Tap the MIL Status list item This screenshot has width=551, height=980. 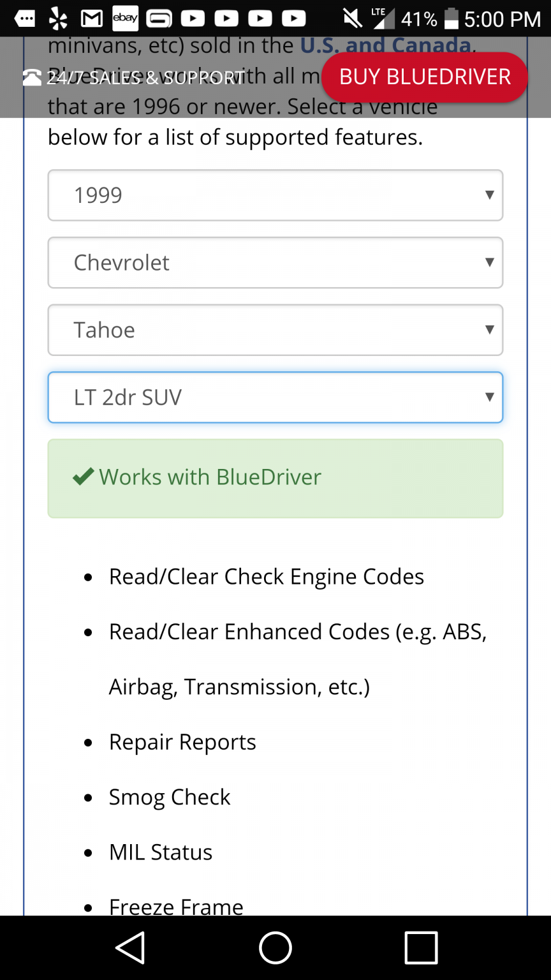[161, 852]
